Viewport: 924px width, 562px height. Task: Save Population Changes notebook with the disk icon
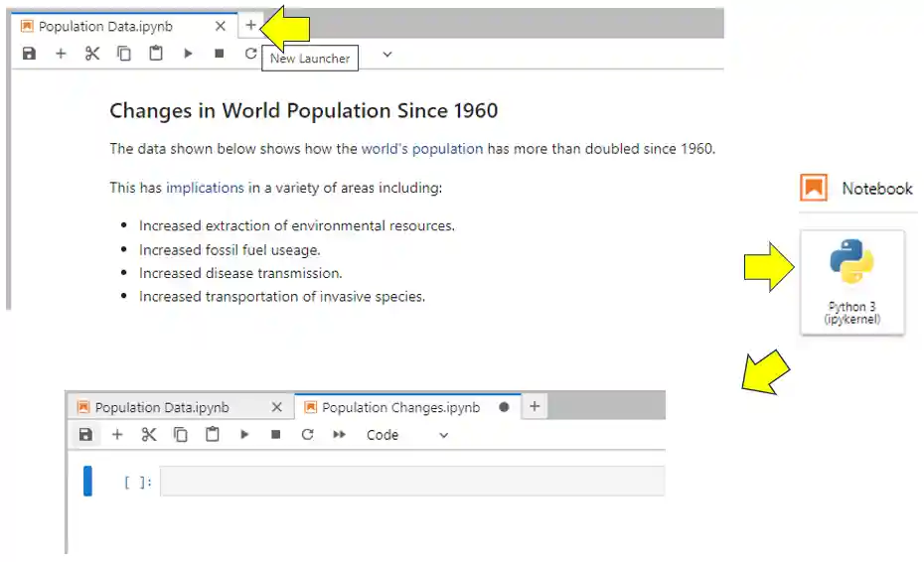(x=86, y=435)
